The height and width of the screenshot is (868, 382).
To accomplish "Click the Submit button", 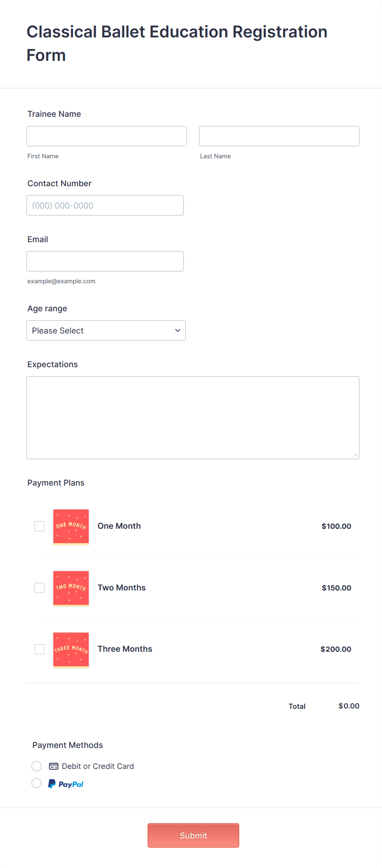I will click(x=193, y=835).
